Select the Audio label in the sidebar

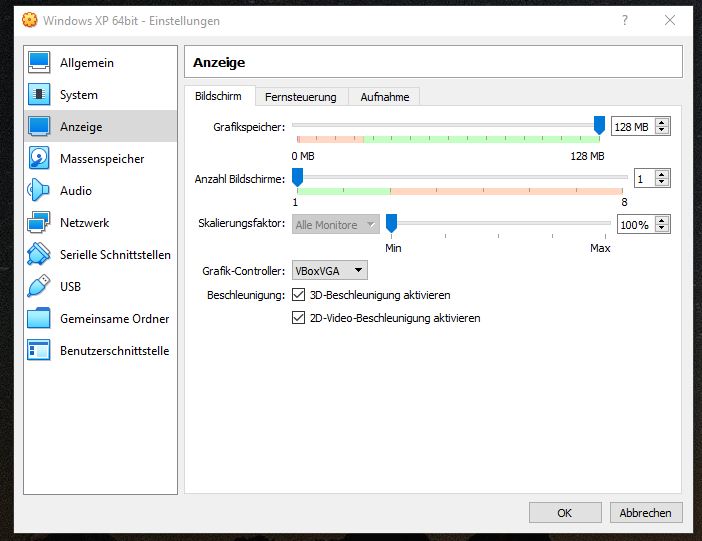coord(76,191)
